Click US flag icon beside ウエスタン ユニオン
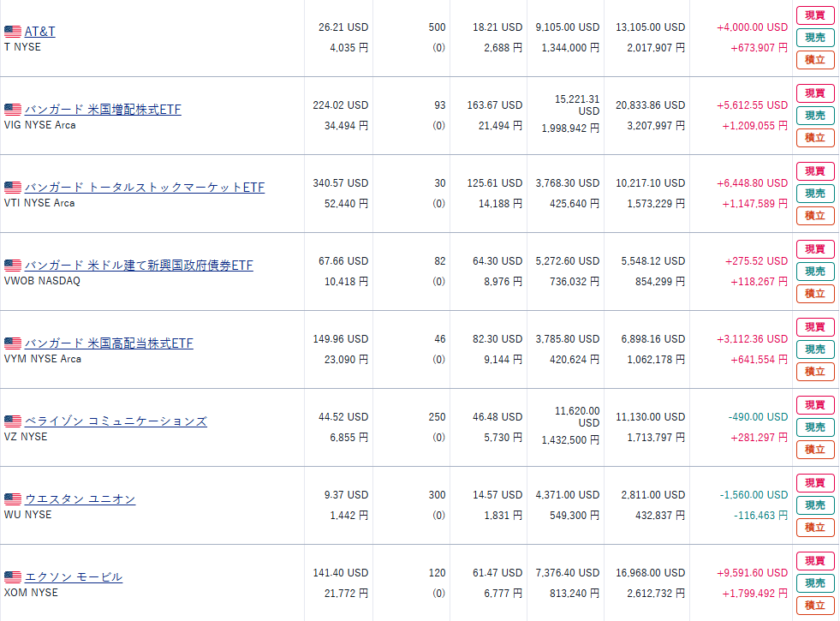Image resolution: width=840 pixels, height=621 pixels. click(13, 499)
